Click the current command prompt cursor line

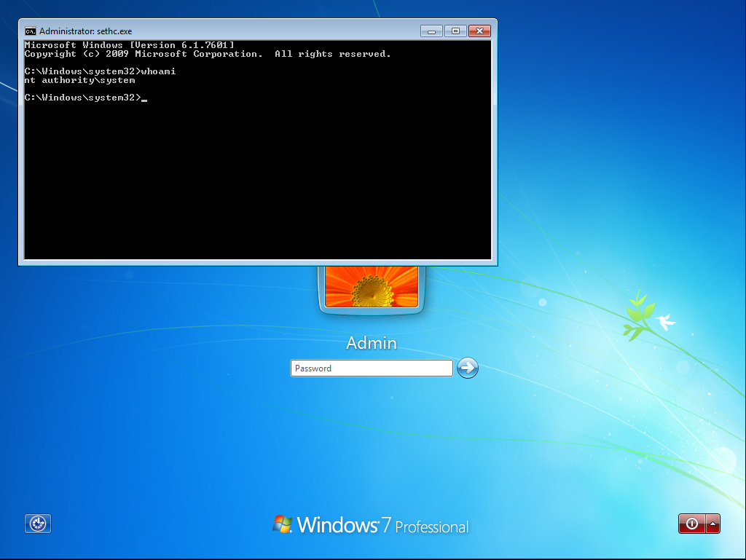coord(86,98)
